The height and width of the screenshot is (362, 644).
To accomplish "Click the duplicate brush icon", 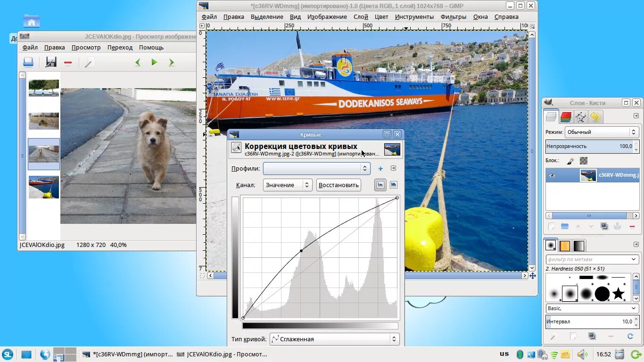I will click(x=592, y=336).
